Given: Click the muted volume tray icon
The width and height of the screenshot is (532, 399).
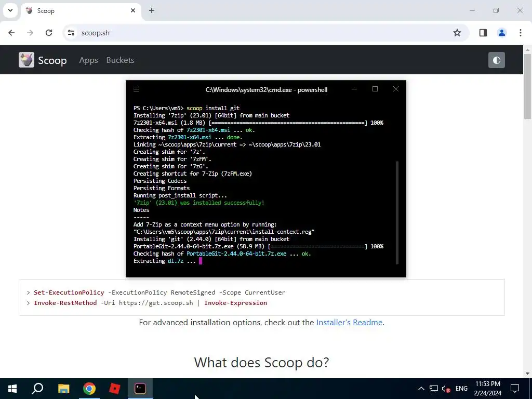Looking at the screenshot, I should click(x=446, y=389).
